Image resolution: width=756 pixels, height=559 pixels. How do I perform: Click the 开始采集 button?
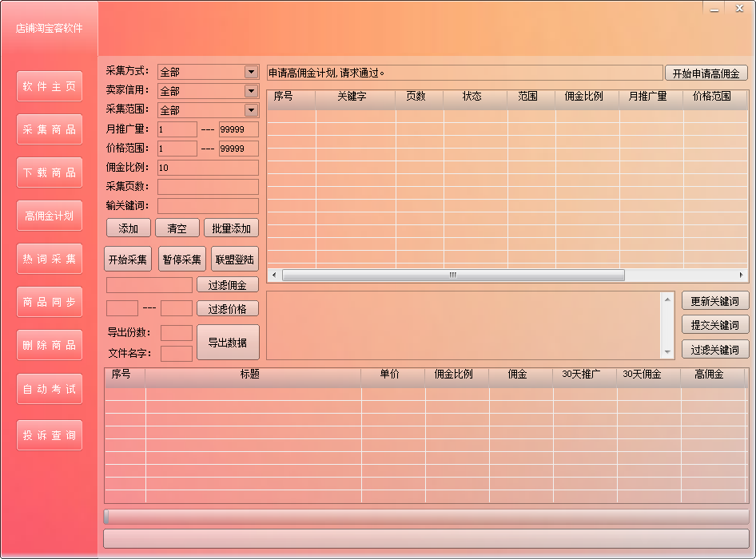(x=128, y=260)
